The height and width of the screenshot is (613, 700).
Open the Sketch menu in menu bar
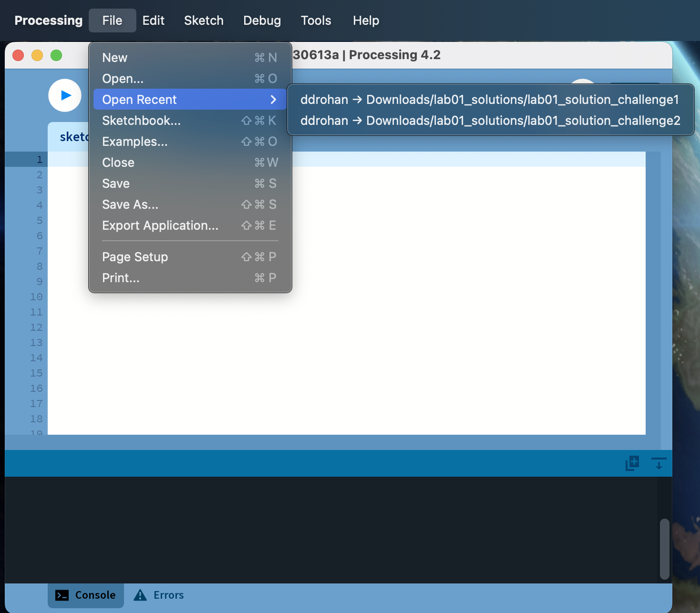coord(204,20)
